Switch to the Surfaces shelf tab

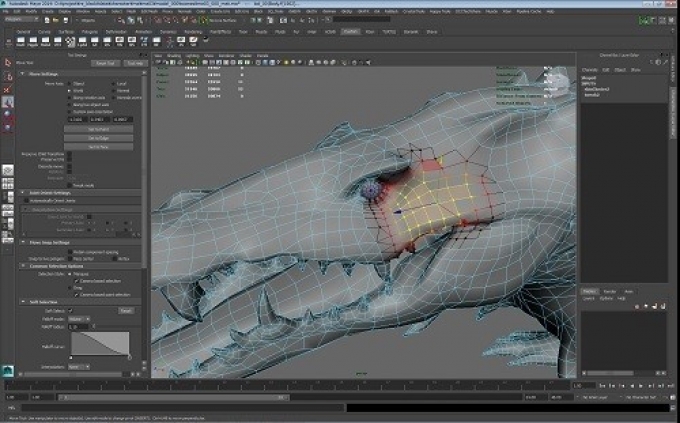pyautogui.click(x=65, y=31)
